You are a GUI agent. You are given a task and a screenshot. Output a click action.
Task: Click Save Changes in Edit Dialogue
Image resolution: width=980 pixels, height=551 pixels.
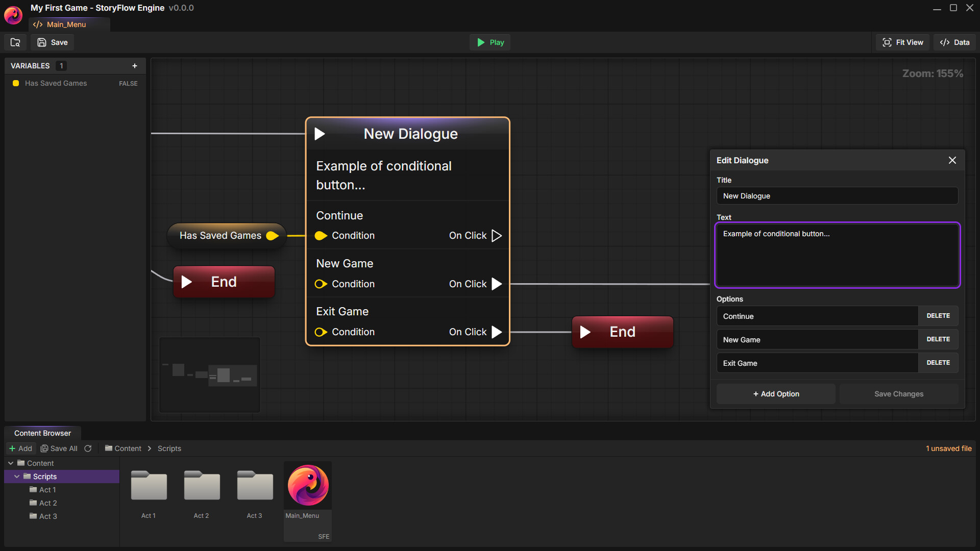coord(899,393)
